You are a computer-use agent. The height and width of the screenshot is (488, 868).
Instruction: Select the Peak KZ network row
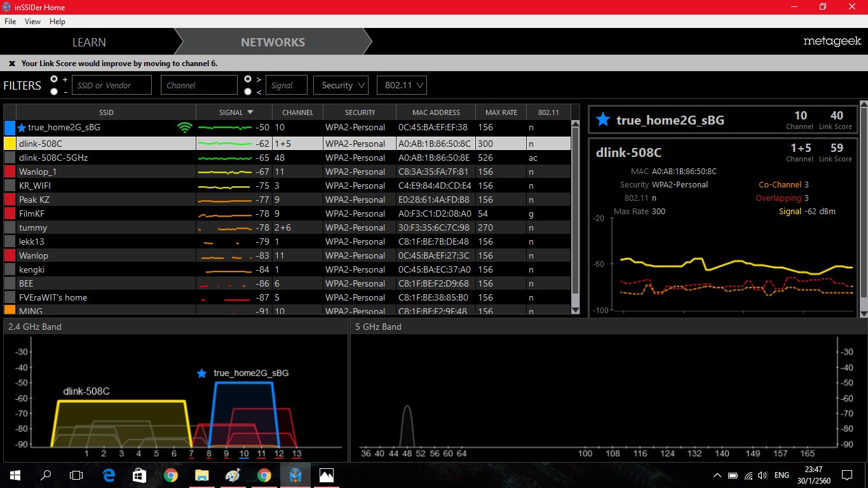coord(287,200)
